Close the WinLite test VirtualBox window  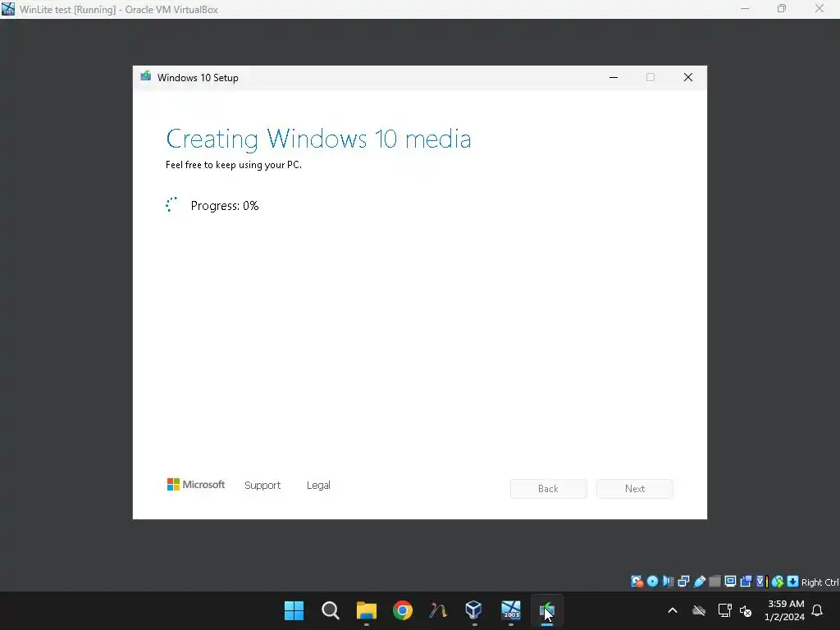[819, 9]
